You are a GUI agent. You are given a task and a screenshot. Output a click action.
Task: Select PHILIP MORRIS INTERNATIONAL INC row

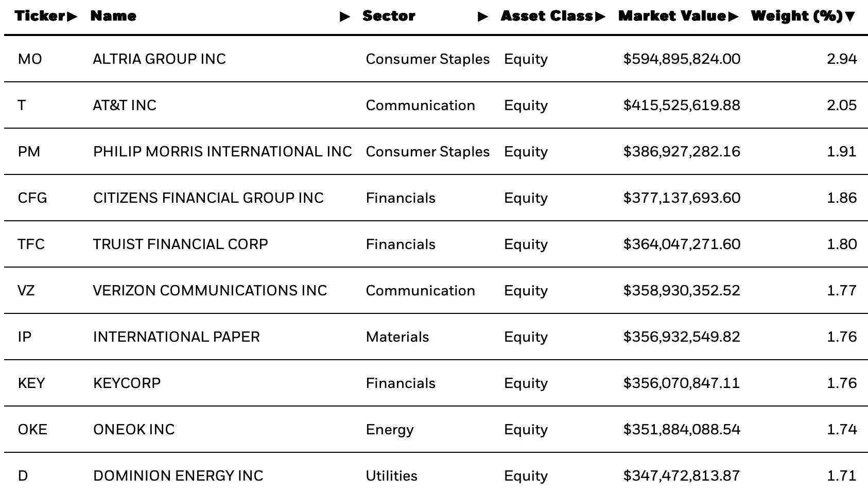(436, 151)
